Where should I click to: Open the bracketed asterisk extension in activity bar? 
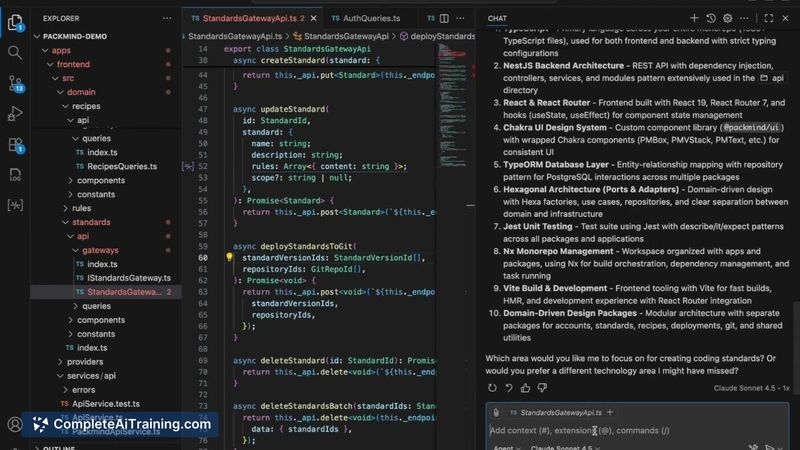coord(15,205)
